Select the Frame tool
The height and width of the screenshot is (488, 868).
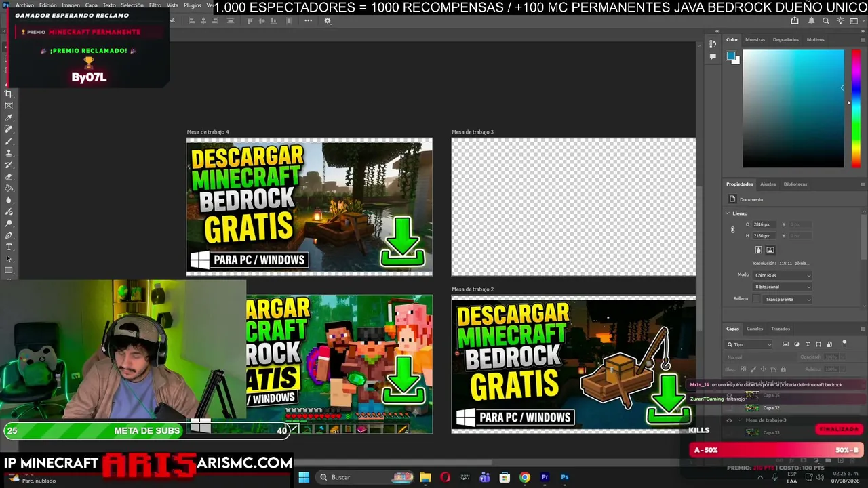pyautogui.click(x=9, y=106)
